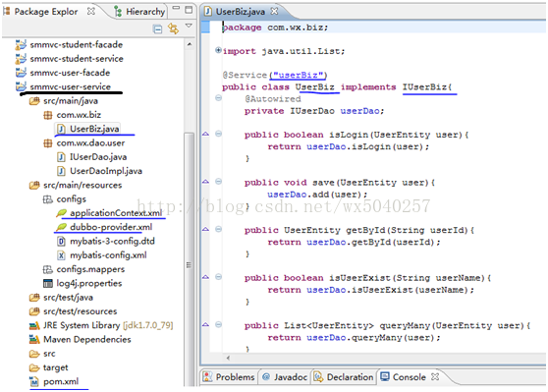Select smmvc-user-service project
This screenshot has width=548, height=392.
click(x=71, y=86)
